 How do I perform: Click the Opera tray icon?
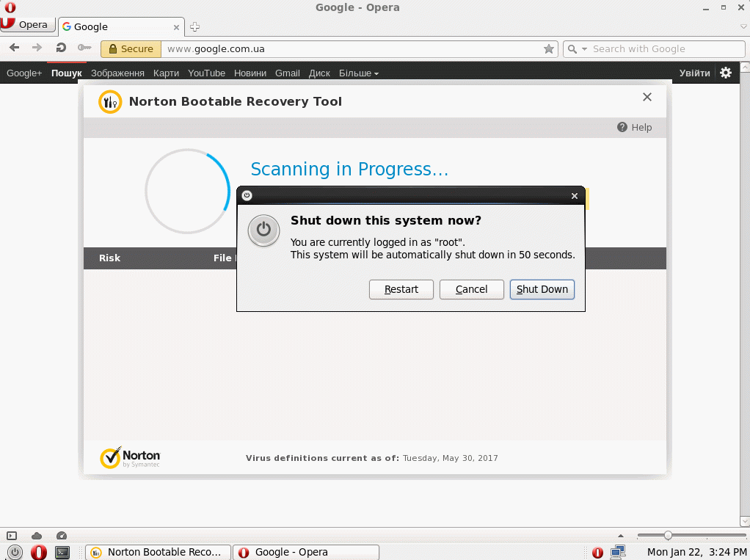(x=597, y=553)
